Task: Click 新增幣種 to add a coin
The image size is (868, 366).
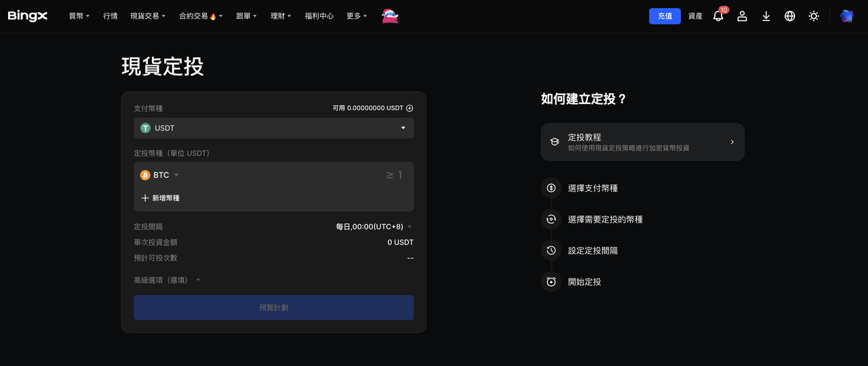Action: (161, 198)
